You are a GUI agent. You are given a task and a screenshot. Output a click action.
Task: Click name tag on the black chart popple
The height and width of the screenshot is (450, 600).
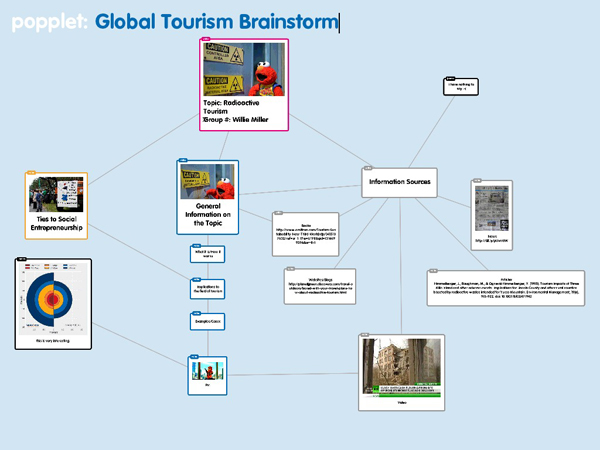(x=21, y=259)
